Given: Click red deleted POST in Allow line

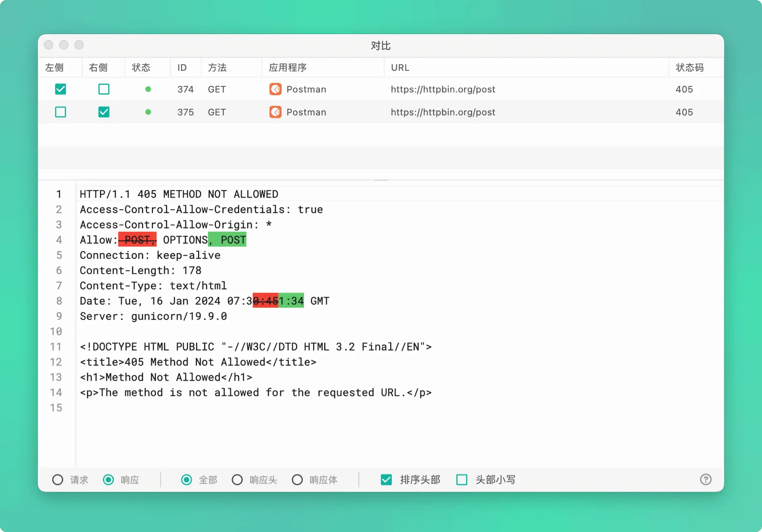Looking at the screenshot, I should tap(137, 240).
